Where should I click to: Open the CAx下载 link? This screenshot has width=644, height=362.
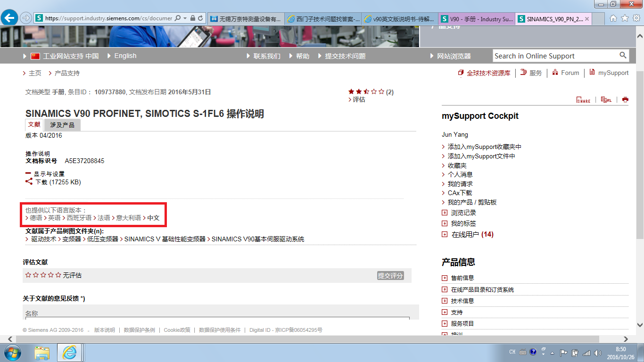460,193
